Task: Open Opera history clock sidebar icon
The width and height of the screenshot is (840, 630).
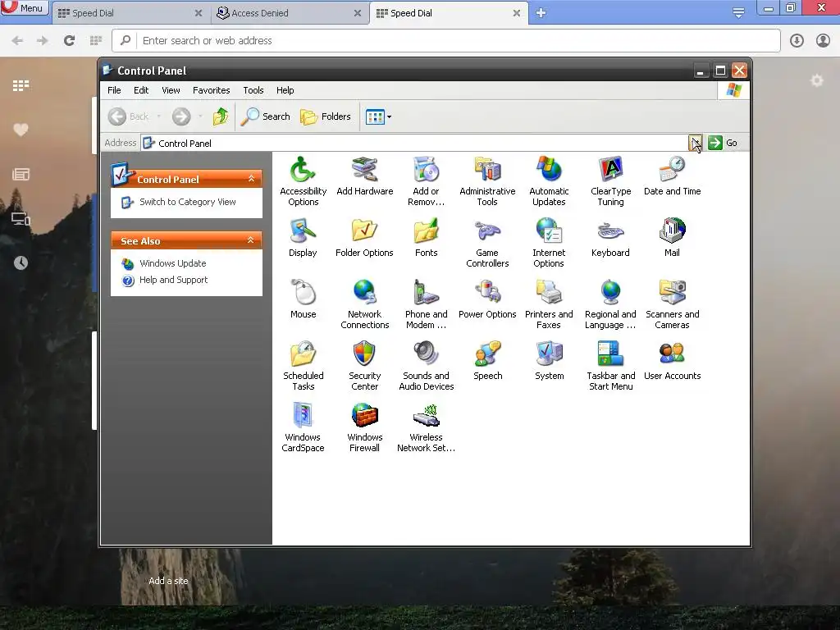Action: point(21,262)
